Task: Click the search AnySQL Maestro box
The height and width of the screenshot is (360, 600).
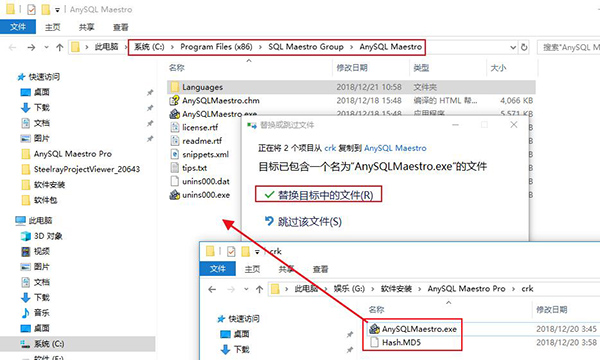Action: (569, 47)
